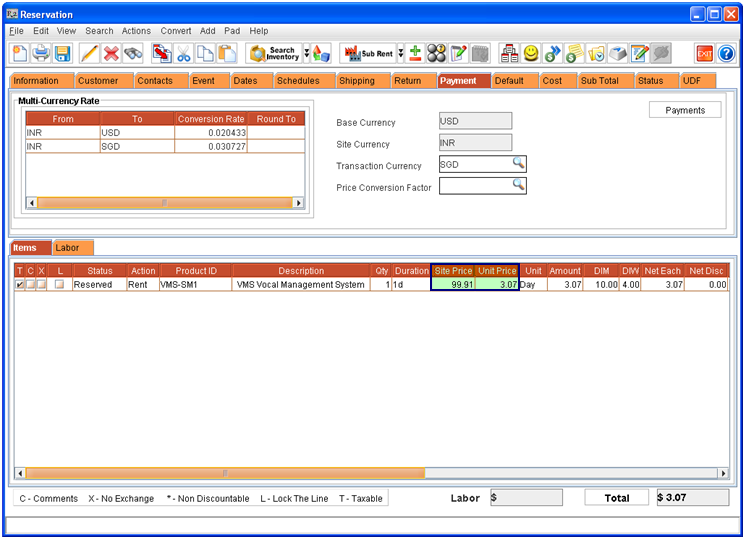Click the Labor amount field

(x=526, y=498)
